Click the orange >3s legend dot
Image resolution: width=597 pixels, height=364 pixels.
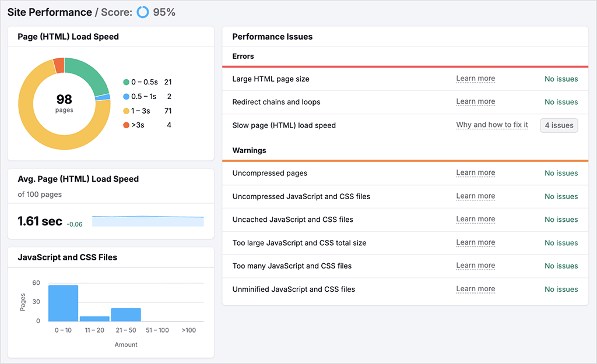pos(126,125)
